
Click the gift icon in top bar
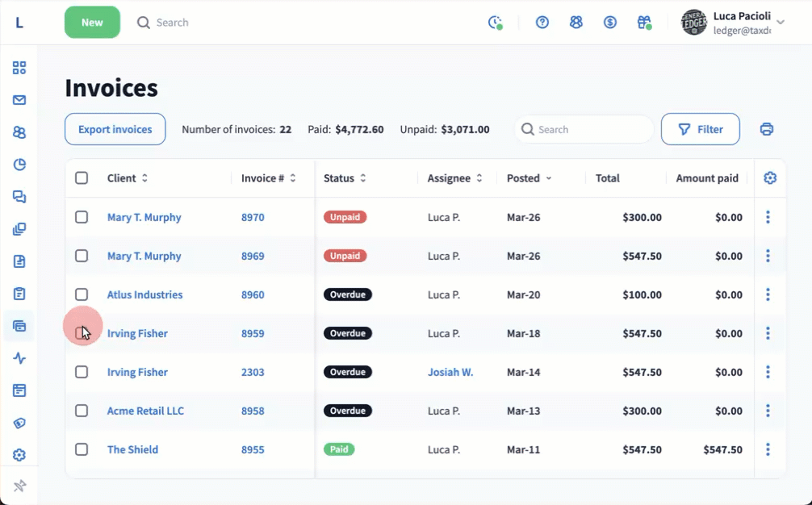[x=643, y=23]
